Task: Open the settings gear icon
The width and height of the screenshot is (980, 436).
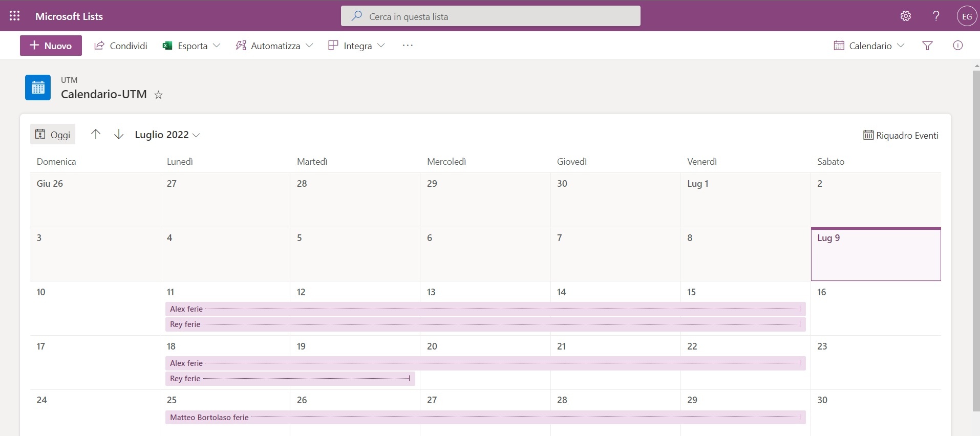Action: [906, 16]
